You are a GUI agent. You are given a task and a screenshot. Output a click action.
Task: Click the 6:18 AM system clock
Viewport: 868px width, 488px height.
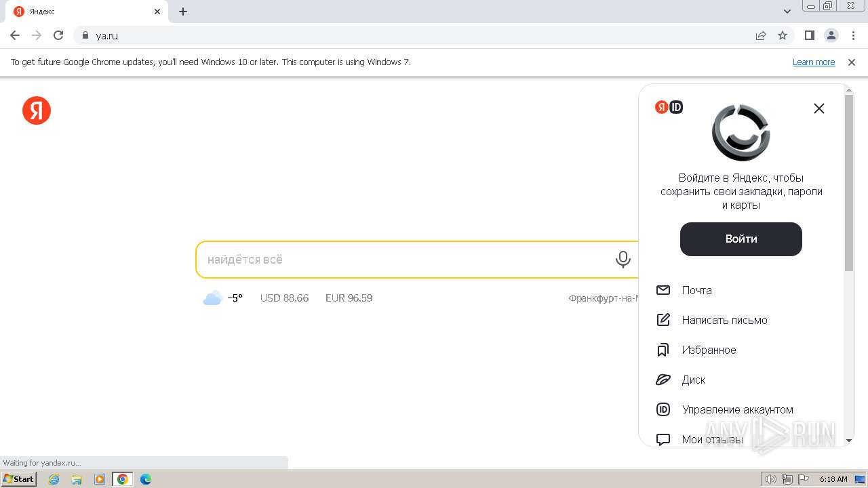pos(833,479)
